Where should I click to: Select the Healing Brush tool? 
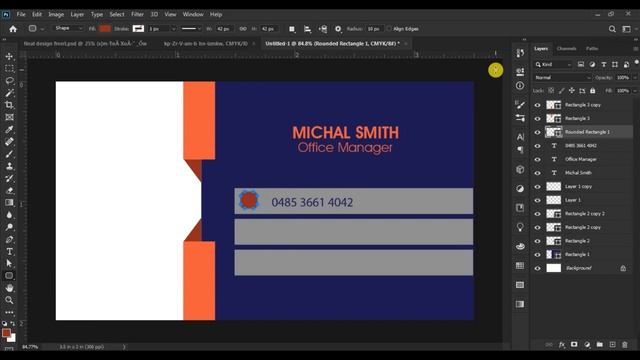click(9, 142)
